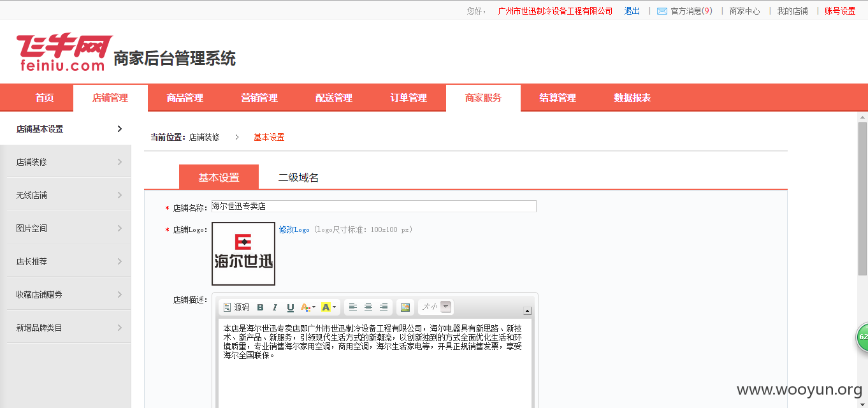Click the text color icon
The width and height of the screenshot is (868, 408).
point(305,307)
